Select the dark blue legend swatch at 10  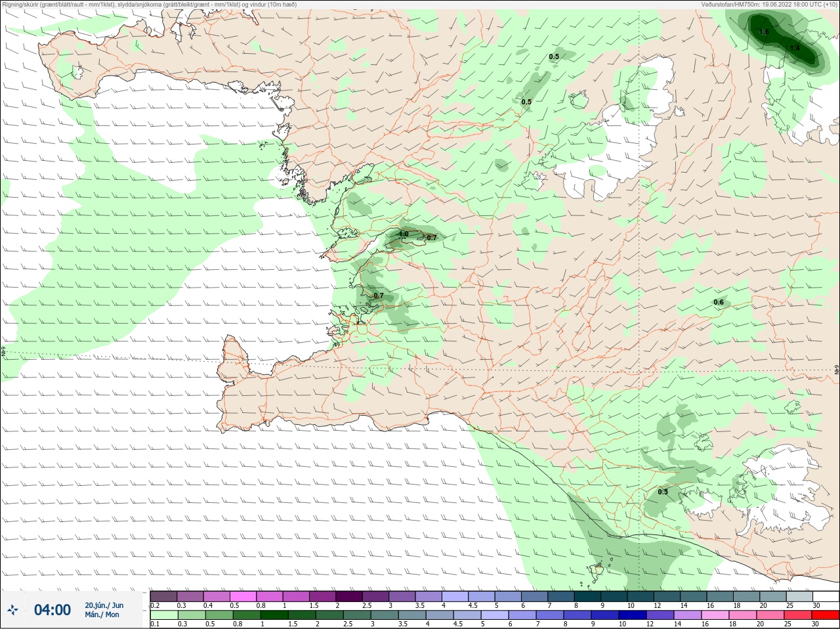point(631,615)
